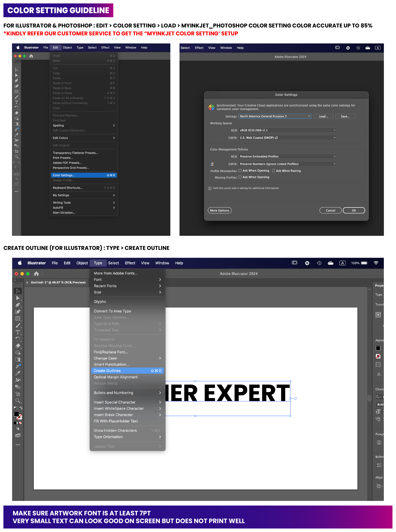Open Edit Toolbar dots in the Type menu screenshot
Viewport: 396px width, 532px height.
(18, 445)
